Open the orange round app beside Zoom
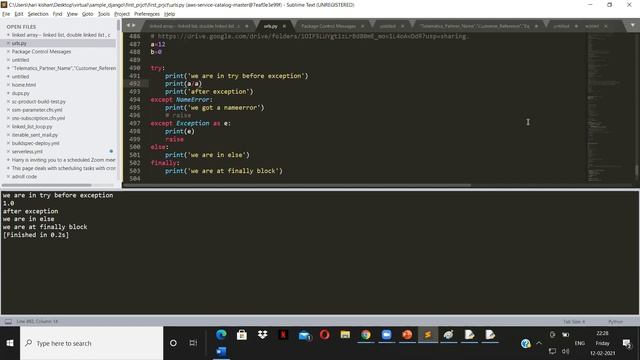640x360 pixels. 407,335
